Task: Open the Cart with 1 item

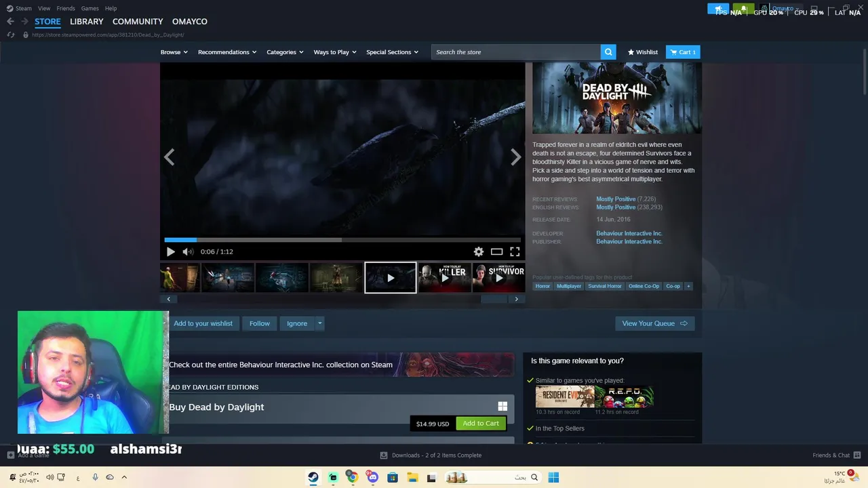Action: [683, 52]
